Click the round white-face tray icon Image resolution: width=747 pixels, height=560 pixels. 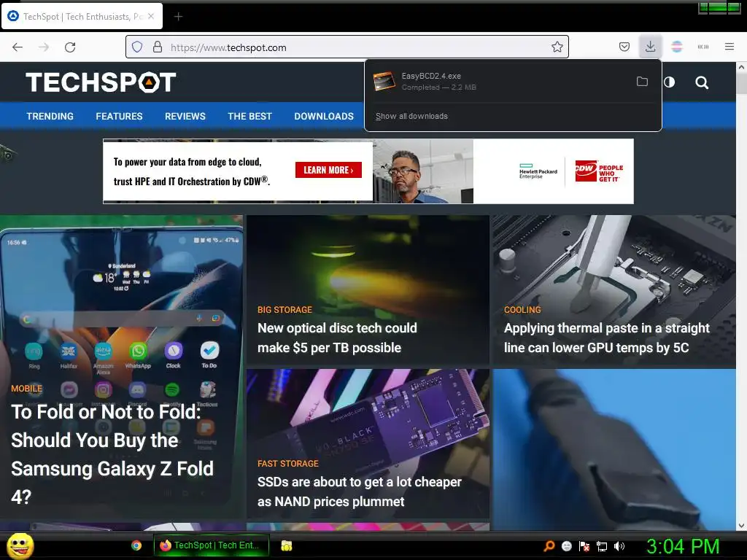click(x=566, y=546)
